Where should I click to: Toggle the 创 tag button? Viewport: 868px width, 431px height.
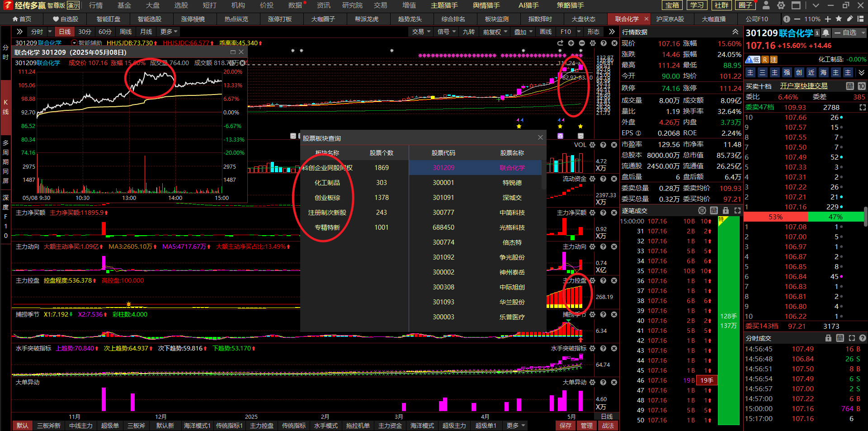pyautogui.click(x=799, y=72)
